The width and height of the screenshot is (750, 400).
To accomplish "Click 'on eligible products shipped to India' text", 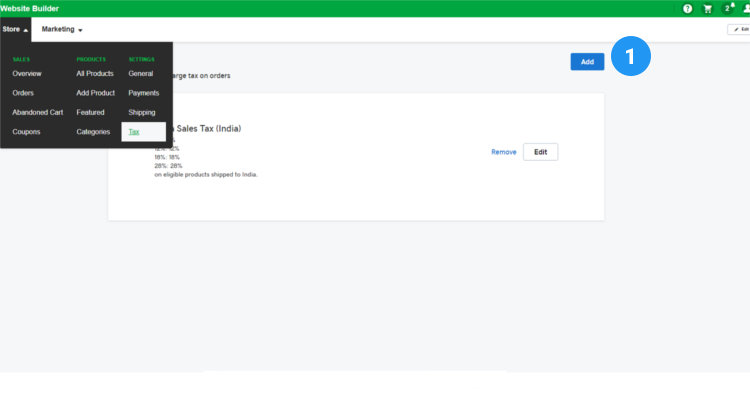I will click(206, 175).
